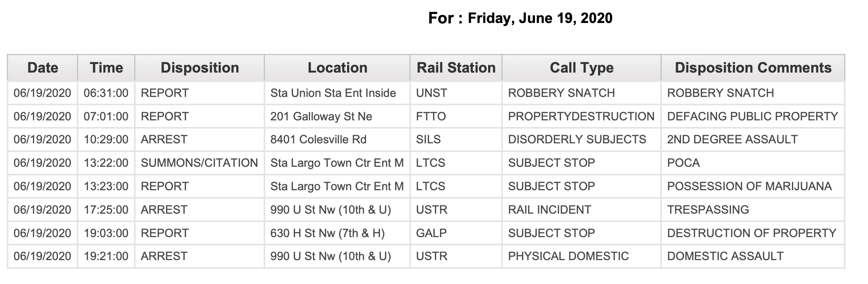Select the SUMMONS/CITATION disposition cell
This screenshot has height=284, width=868.
point(200,163)
